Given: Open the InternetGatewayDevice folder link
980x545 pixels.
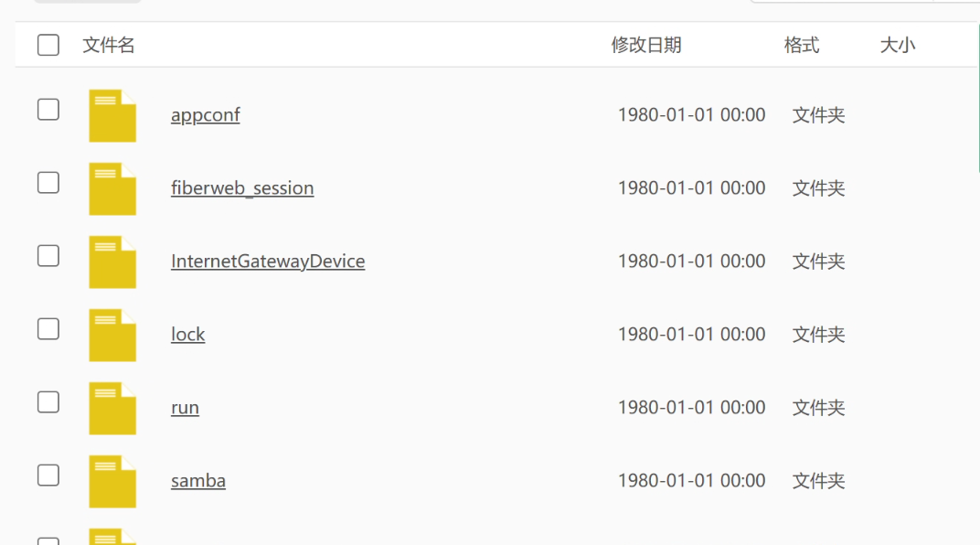Looking at the screenshot, I should pos(268,262).
